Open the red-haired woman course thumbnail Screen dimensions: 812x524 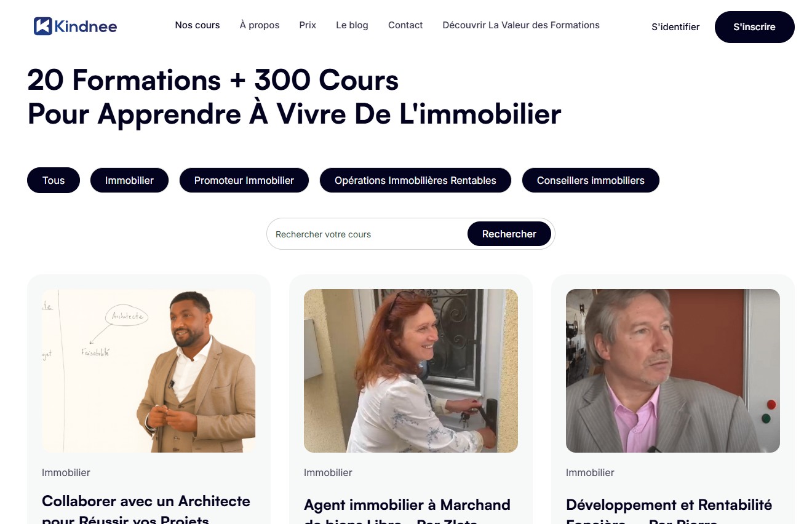click(411, 371)
